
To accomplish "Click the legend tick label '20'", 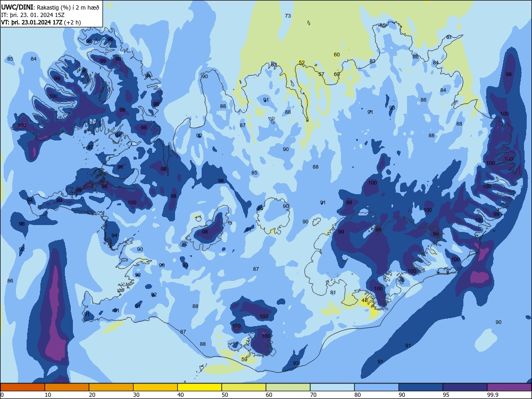I will tap(92, 395).
